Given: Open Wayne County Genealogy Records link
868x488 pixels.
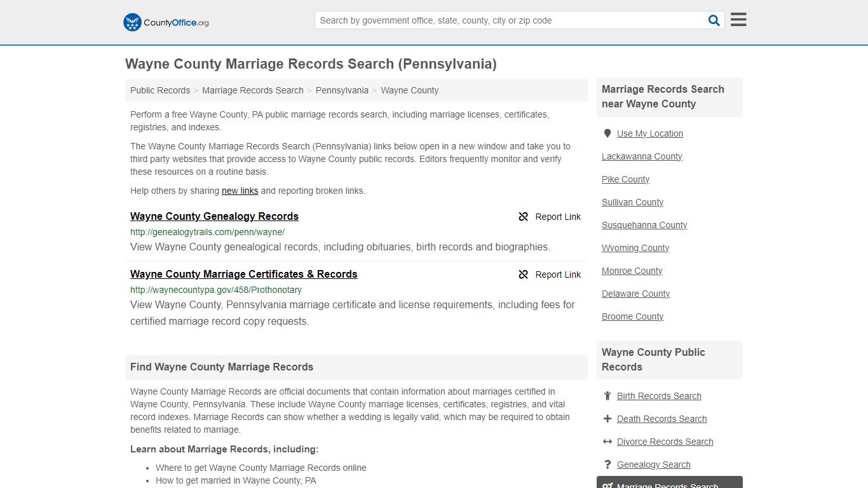Looking at the screenshot, I should [x=214, y=216].
